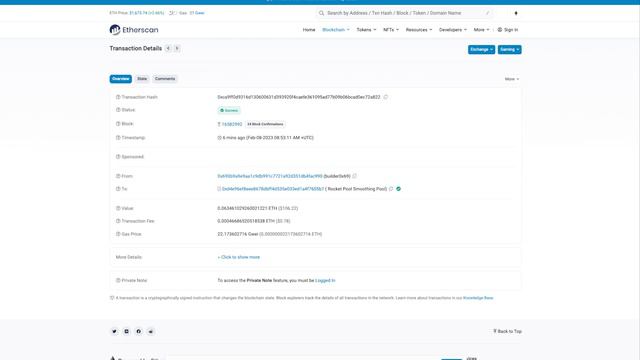Open block number 16582992 link
This screenshot has width=640, height=360.
tap(232, 124)
